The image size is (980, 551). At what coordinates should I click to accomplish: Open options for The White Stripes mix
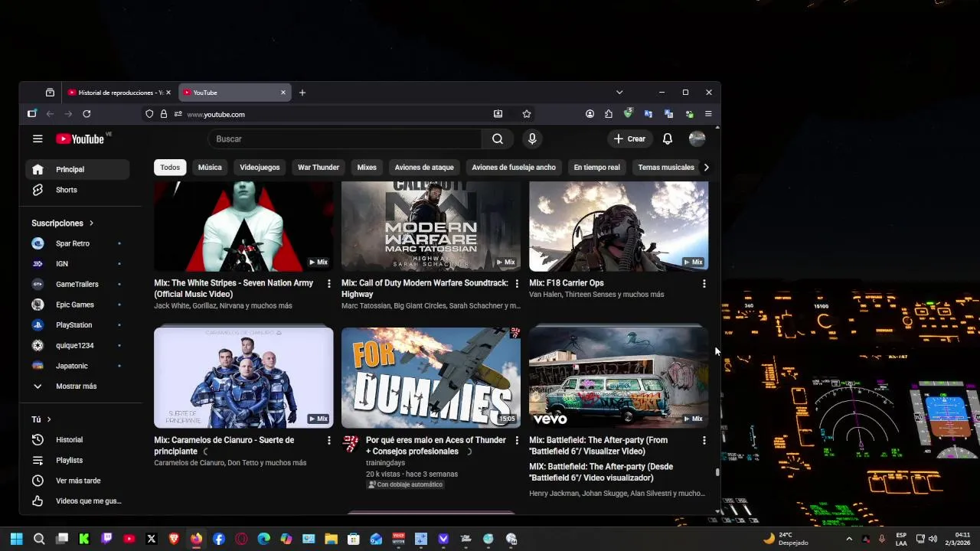click(x=329, y=284)
